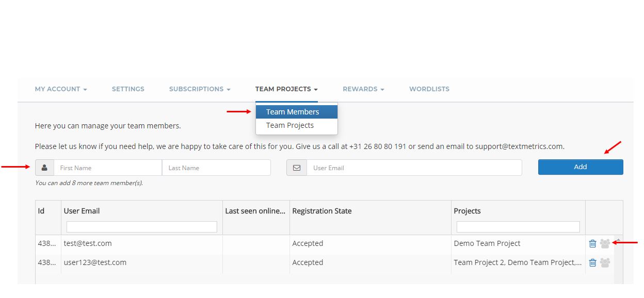
Task: Select Team Members from the dropdown
Action: pyautogui.click(x=293, y=112)
